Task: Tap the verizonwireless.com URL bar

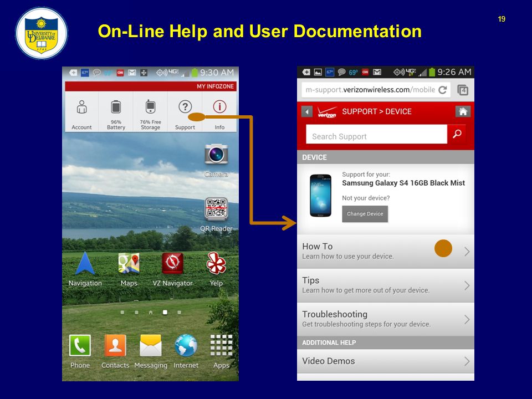Action: (376, 90)
